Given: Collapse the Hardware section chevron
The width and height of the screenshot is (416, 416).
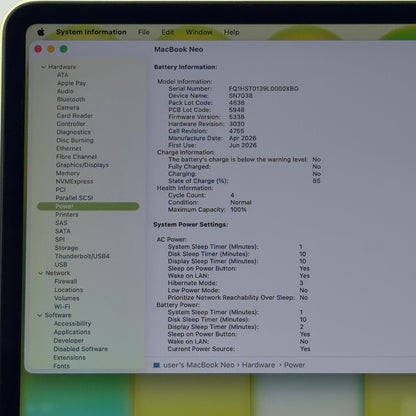Looking at the screenshot, I should [43, 67].
